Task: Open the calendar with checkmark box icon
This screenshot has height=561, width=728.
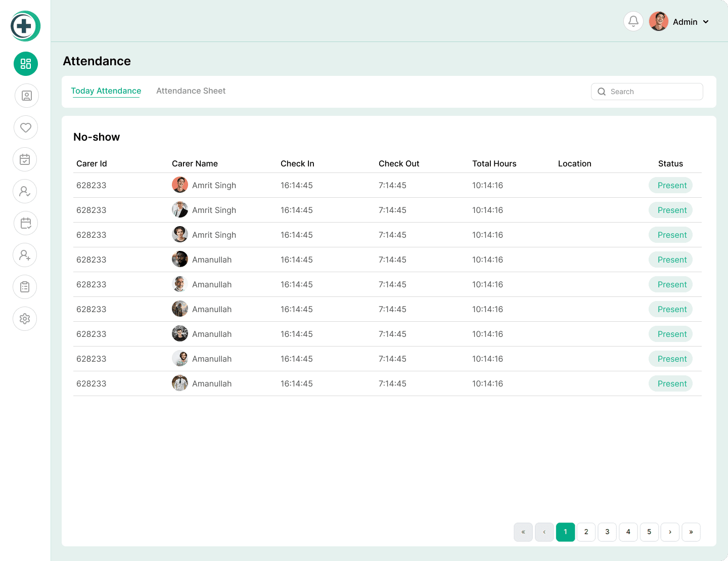Action: 25,159
